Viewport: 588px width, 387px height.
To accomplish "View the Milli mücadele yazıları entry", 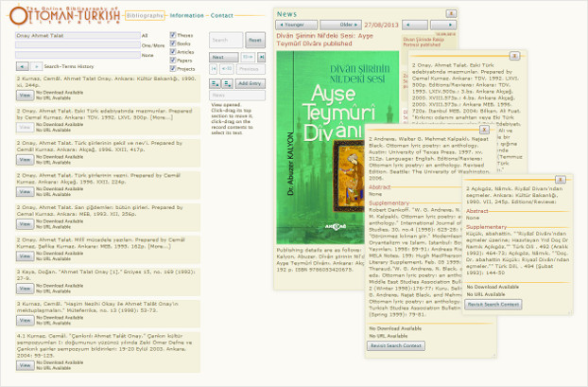I will pos(26,256).
